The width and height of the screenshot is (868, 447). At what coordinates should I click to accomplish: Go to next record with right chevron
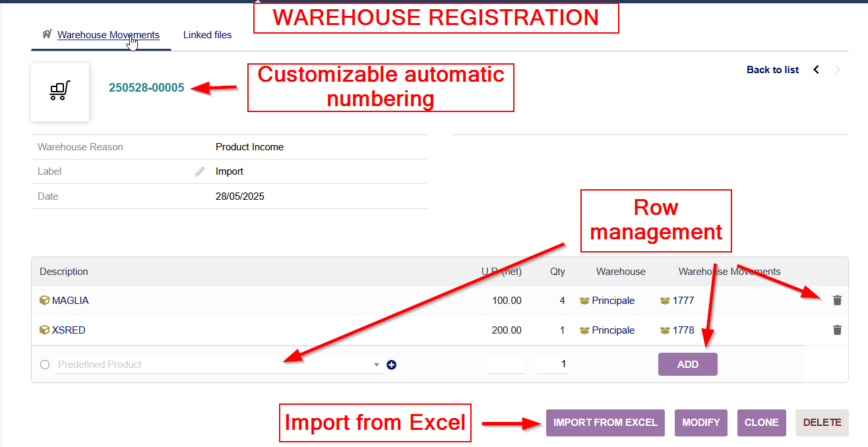pos(838,70)
